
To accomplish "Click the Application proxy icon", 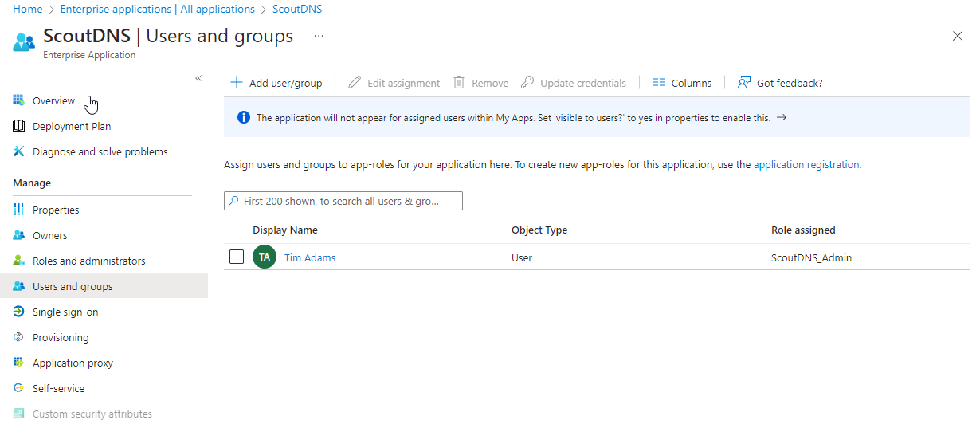I will pos(19,363).
